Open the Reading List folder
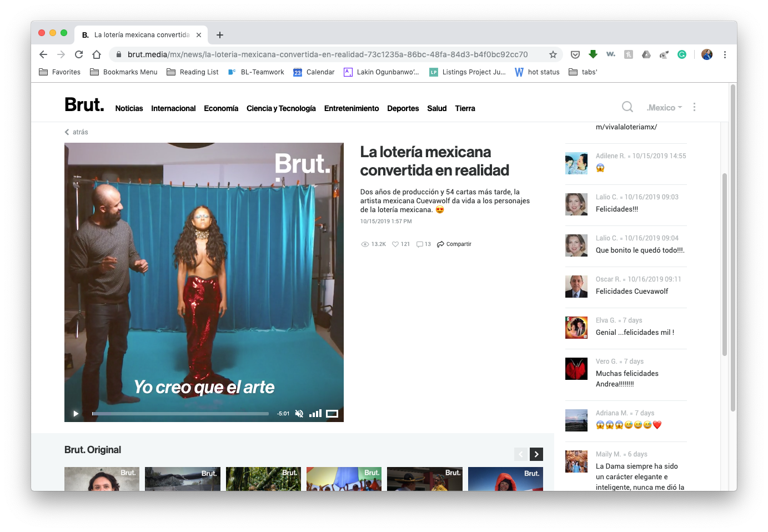Image resolution: width=768 pixels, height=532 pixels. [x=193, y=72]
